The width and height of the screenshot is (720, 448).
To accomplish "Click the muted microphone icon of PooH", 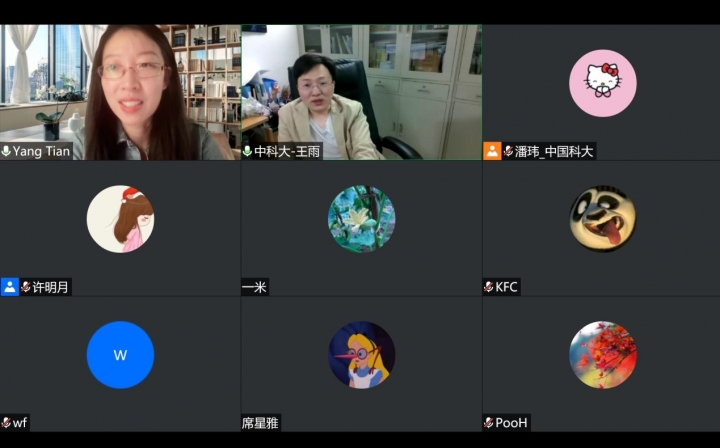I will pyautogui.click(x=489, y=422).
